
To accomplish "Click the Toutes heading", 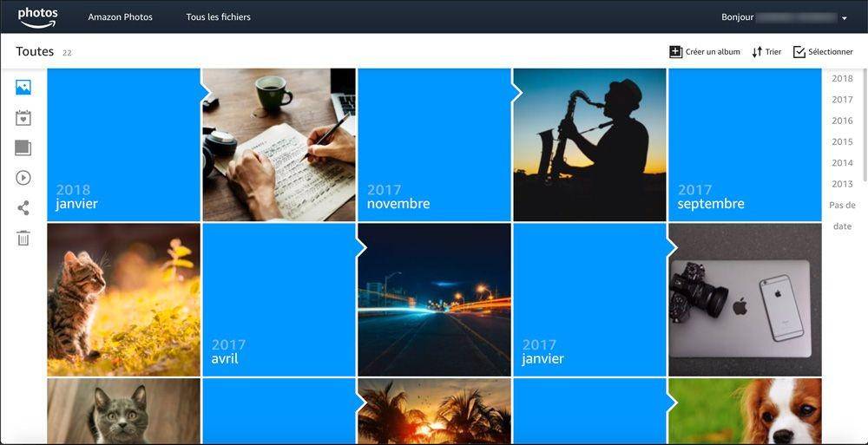I will [35, 51].
